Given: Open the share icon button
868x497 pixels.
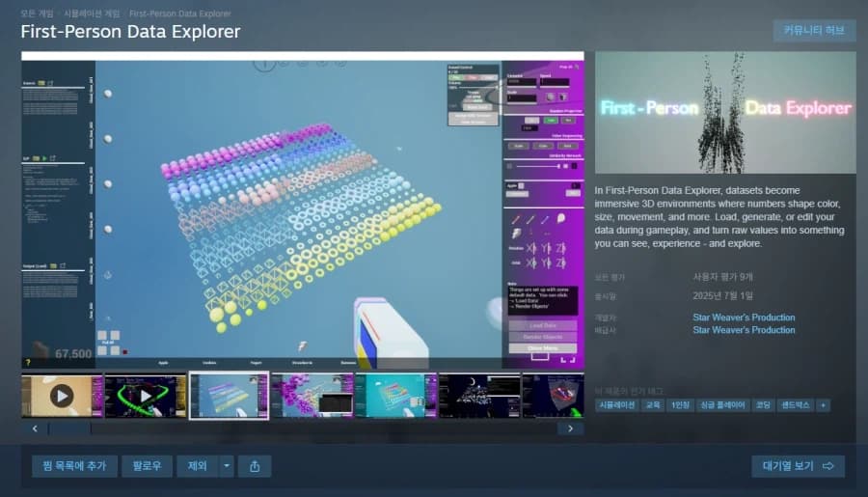Looking at the screenshot, I should 255,466.
